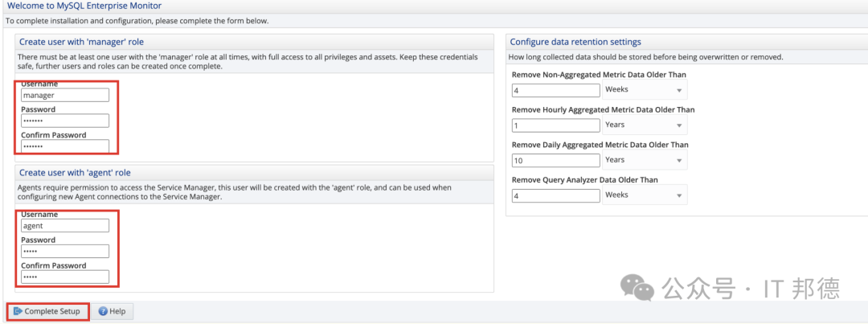The height and width of the screenshot is (324, 868).
Task: Click the 'Remove Daily Aggregated Metric Data Older Than' label
Action: click(600, 145)
